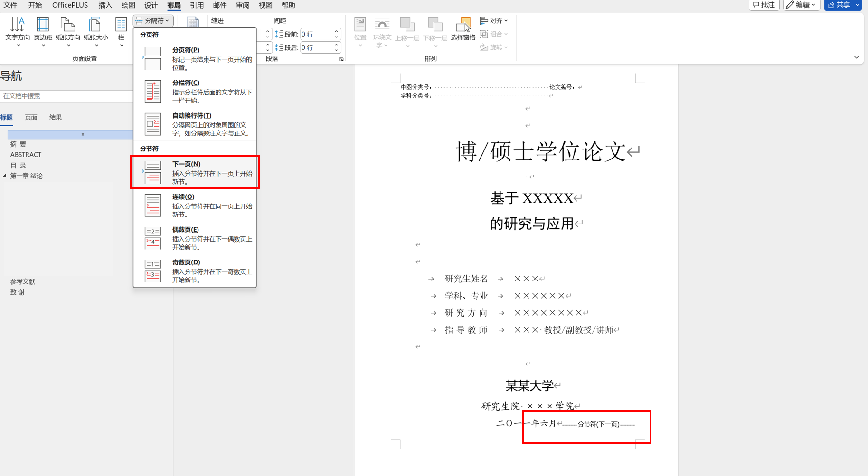868x476 pixels.
Task: Open the Align (对齐) dropdown
Action: [x=494, y=20]
